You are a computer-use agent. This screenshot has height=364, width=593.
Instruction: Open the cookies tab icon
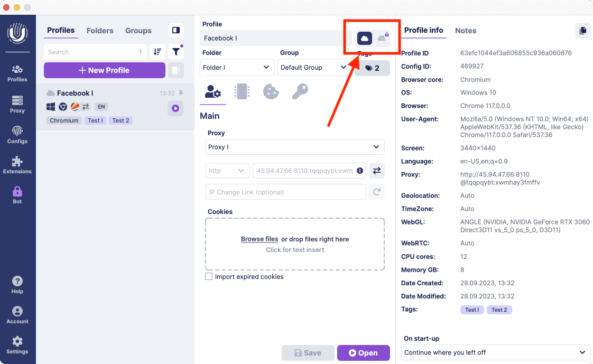(271, 91)
